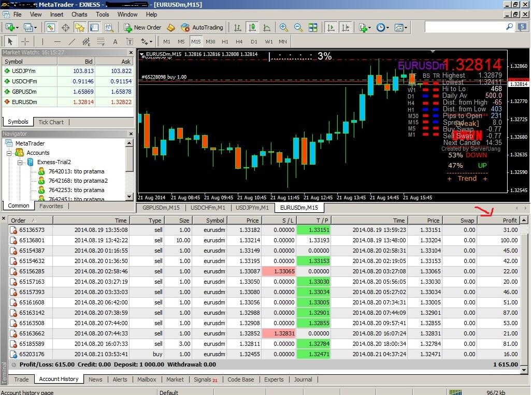532x395 pixels.
Task: Switch chart timeframe to W1
Action: [269, 42]
